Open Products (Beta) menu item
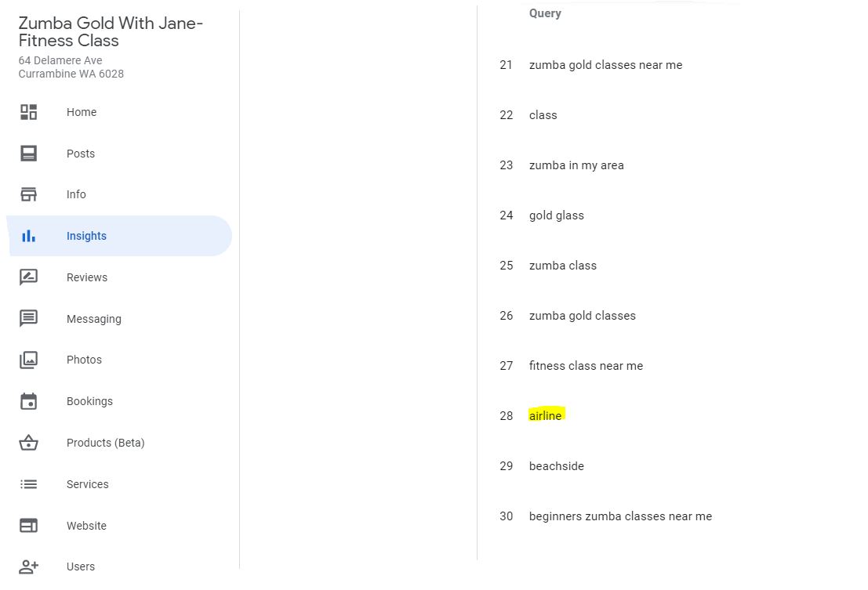 tap(105, 443)
